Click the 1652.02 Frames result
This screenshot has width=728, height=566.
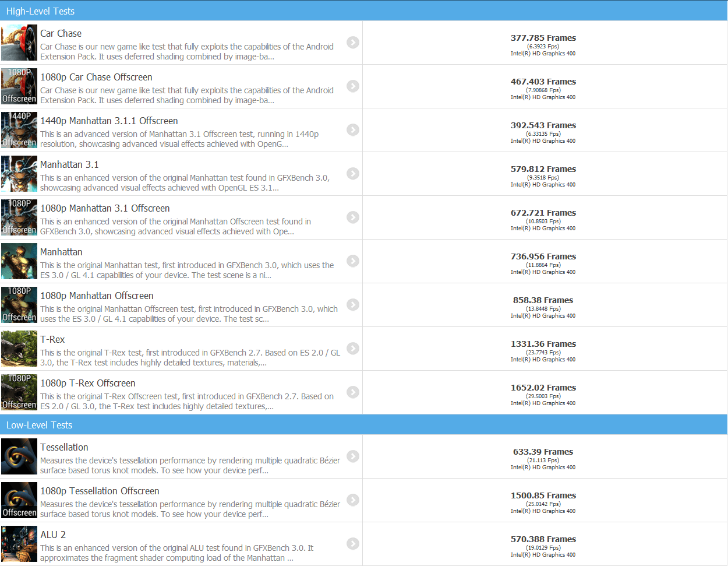click(543, 388)
